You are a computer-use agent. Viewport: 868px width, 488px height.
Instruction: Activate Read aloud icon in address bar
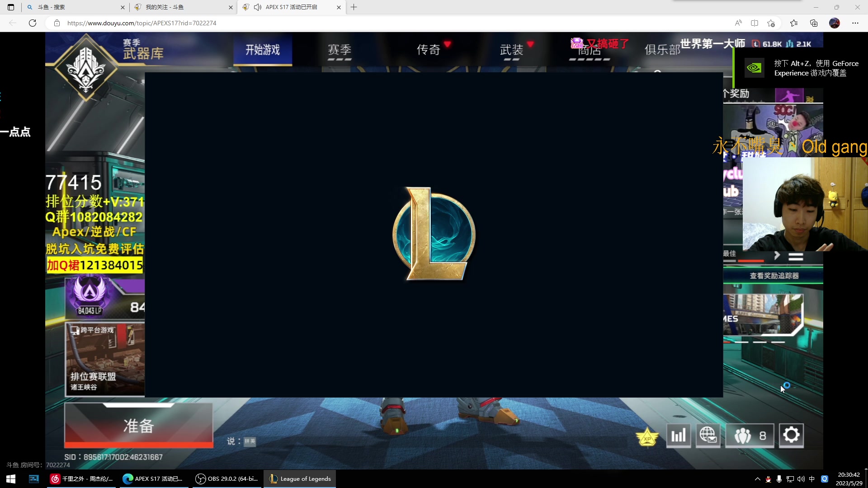[738, 23]
